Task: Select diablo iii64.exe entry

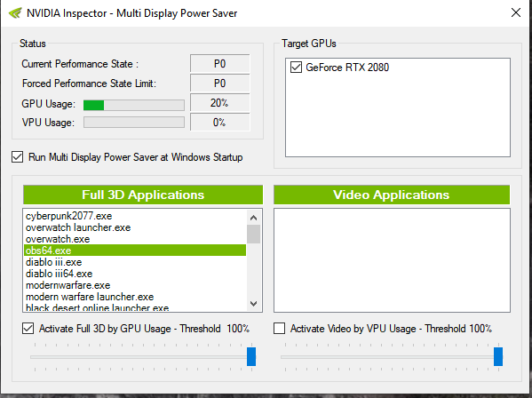Action: tap(135, 274)
